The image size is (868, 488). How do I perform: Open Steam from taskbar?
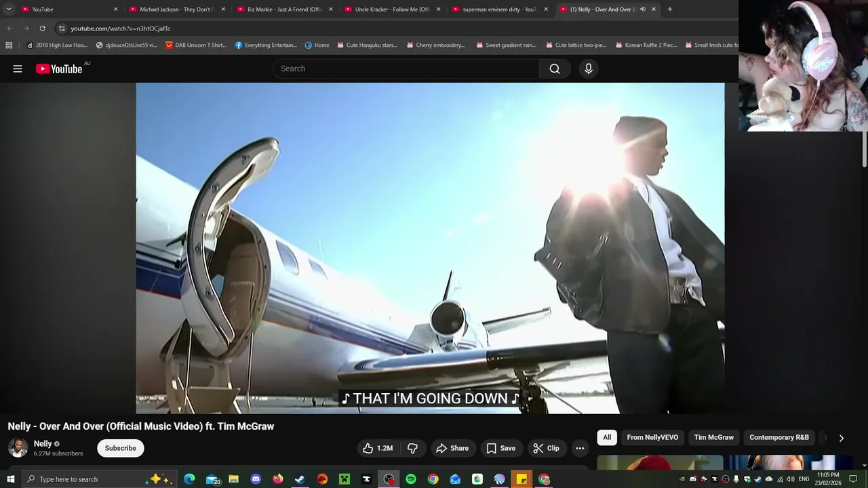(300, 479)
